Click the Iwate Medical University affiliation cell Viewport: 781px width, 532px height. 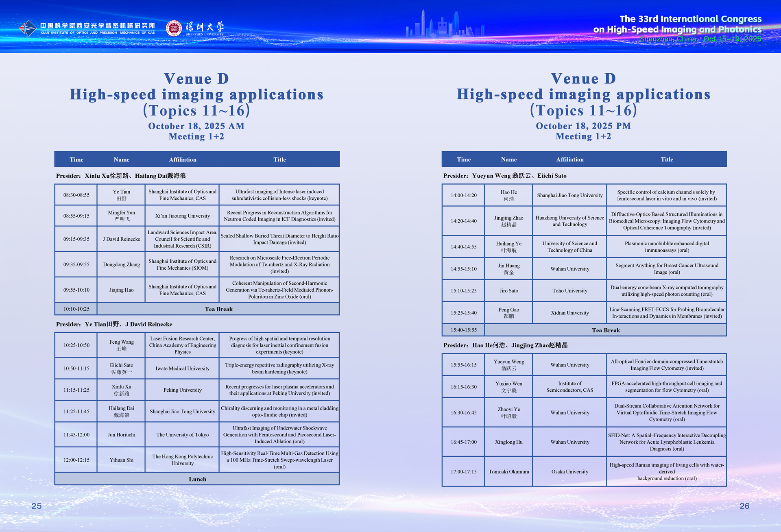[x=182, y=368]
